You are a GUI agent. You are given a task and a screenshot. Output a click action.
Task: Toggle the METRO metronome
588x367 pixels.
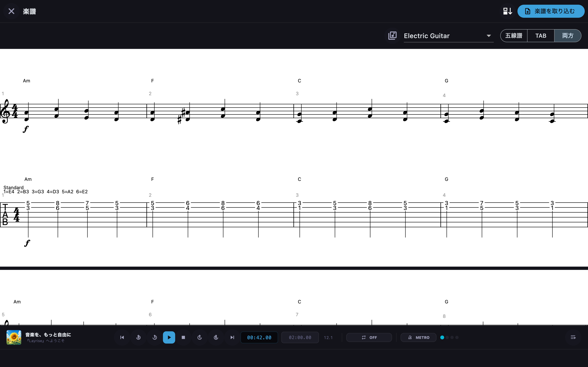point(418,337)
